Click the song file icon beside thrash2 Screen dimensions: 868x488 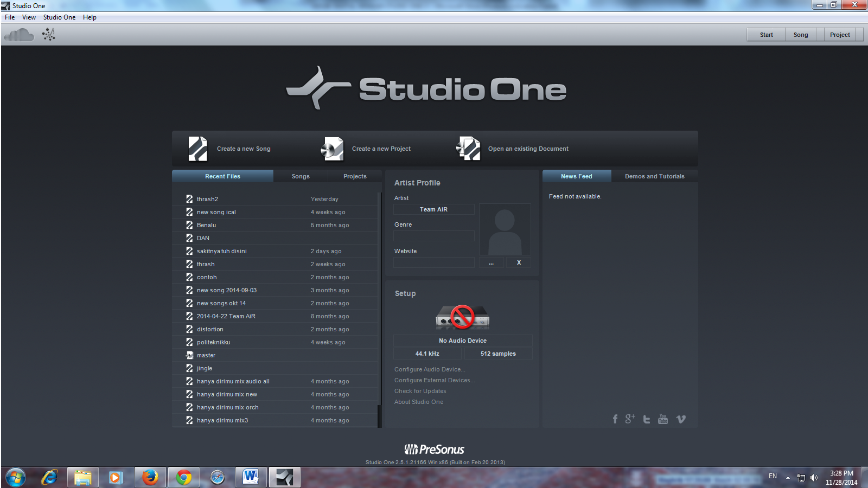(189, 199)
